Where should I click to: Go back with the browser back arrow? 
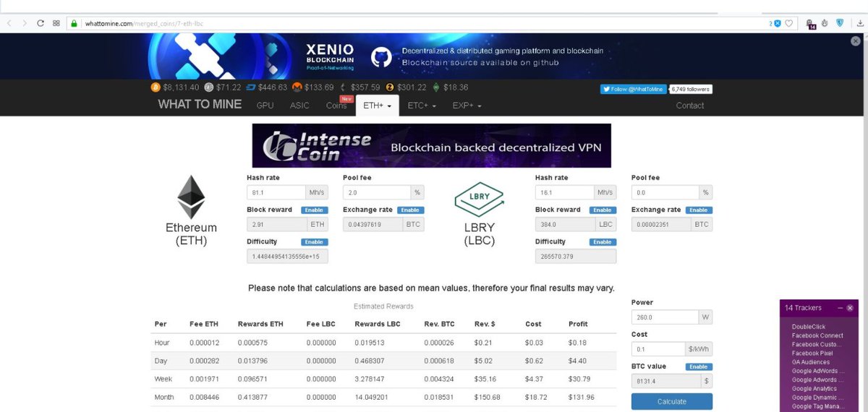(9, 23)
